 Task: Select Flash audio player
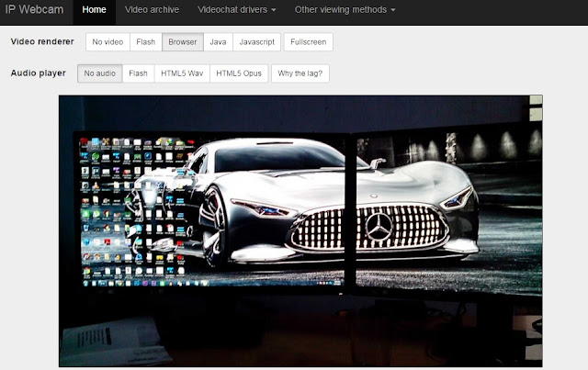pyautogui.click(x=139, y=73)
